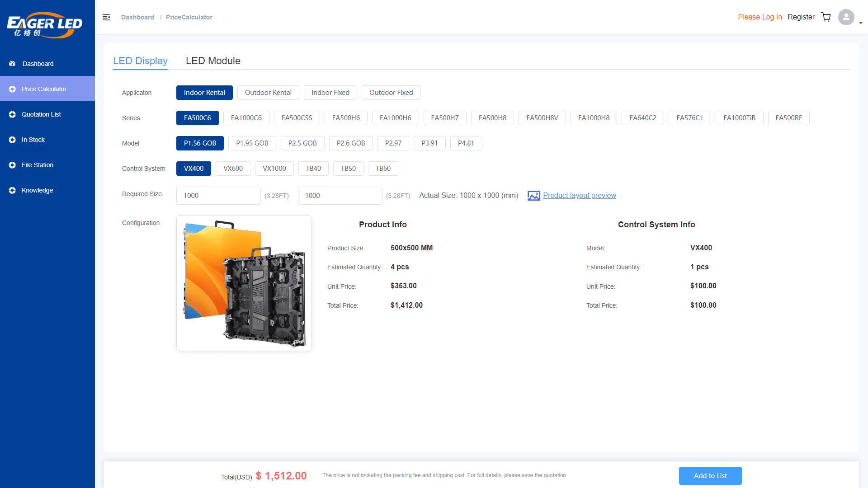The image size is (868, 488).
Task: Select the P2.6 GOB model
Action: (351, 143)
